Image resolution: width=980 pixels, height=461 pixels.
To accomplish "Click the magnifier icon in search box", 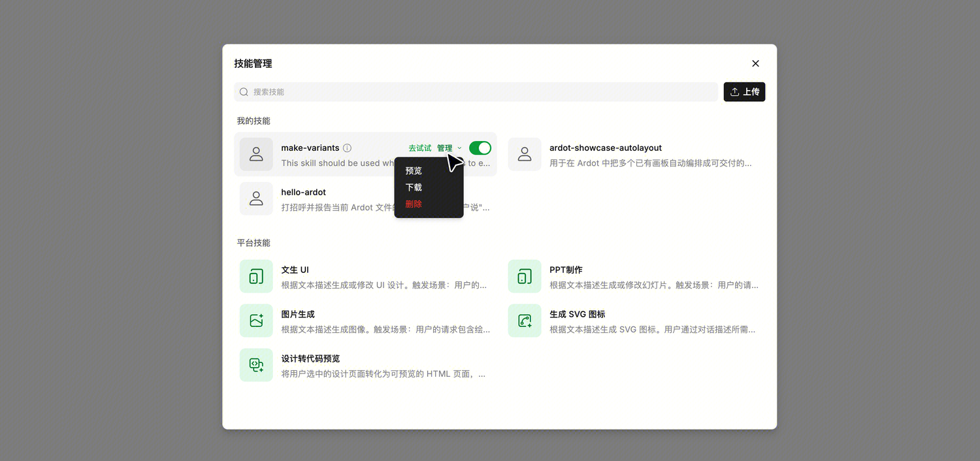I will (x=244, y=92).
